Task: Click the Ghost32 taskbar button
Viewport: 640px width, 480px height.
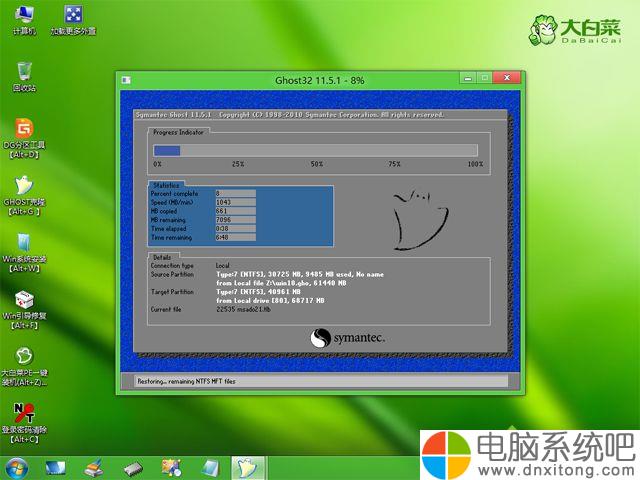Action: (249, 468)
